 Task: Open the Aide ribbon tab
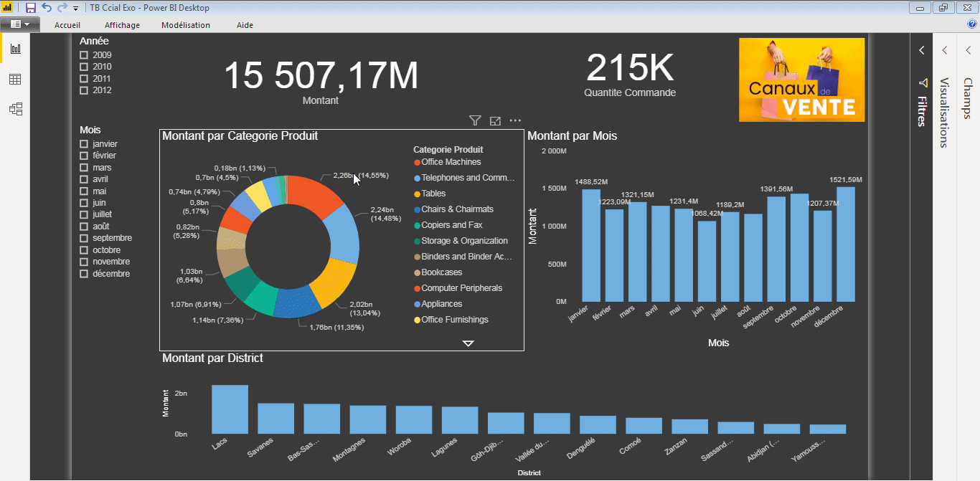pos(245,25)
